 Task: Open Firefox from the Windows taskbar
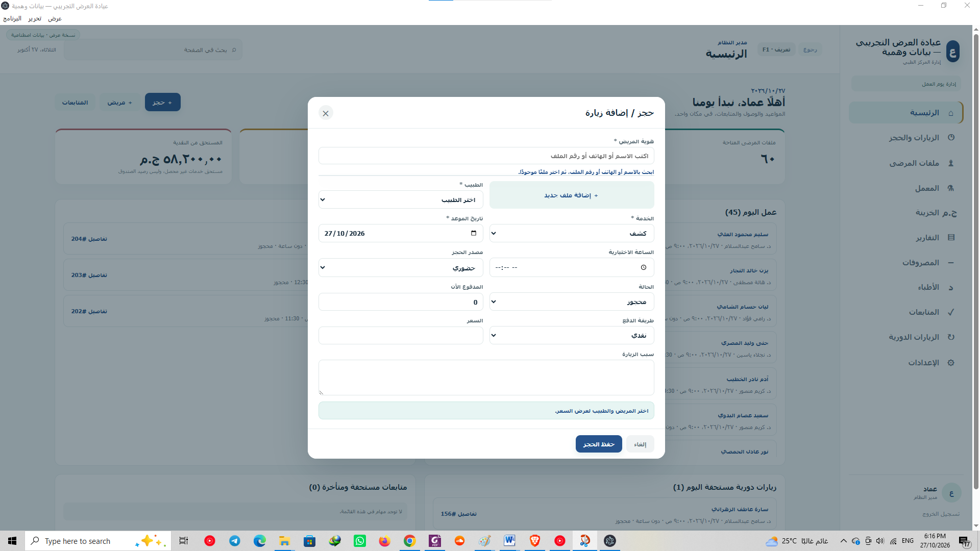pos(384,541)
